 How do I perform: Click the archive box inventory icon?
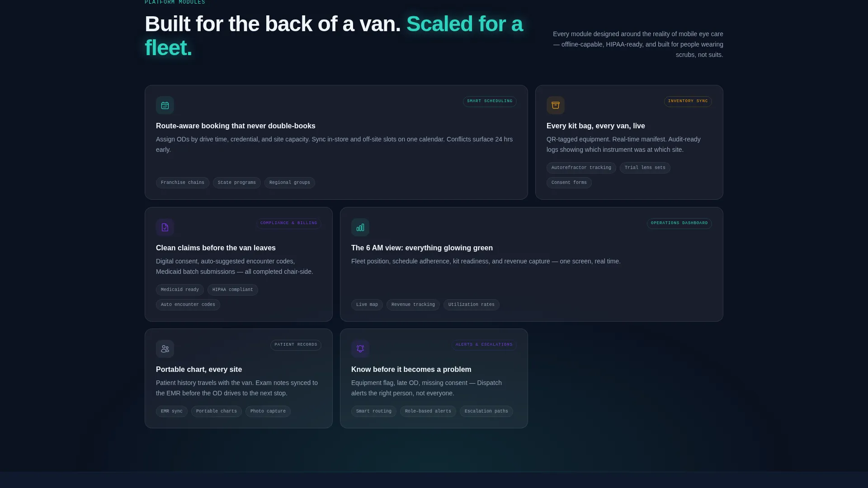(x=556, y=105)
